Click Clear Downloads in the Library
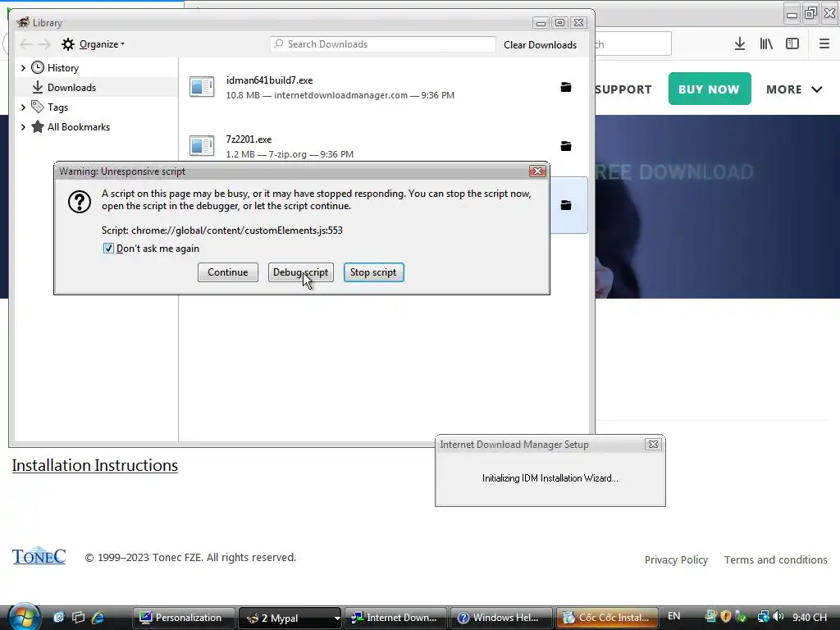 tap(540, 45)
